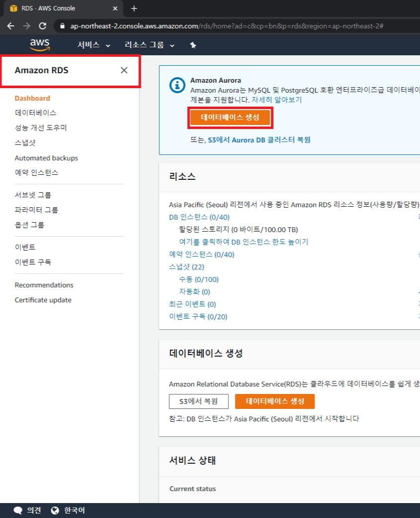
Task: Open 옵션 그룹 in the sidebar
Action: [x=29, y=225]
